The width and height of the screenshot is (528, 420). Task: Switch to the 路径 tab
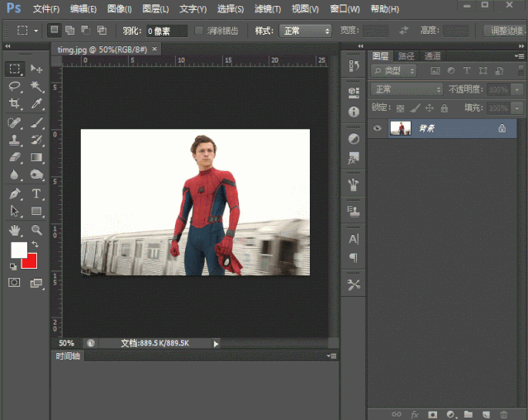(406, 56)
